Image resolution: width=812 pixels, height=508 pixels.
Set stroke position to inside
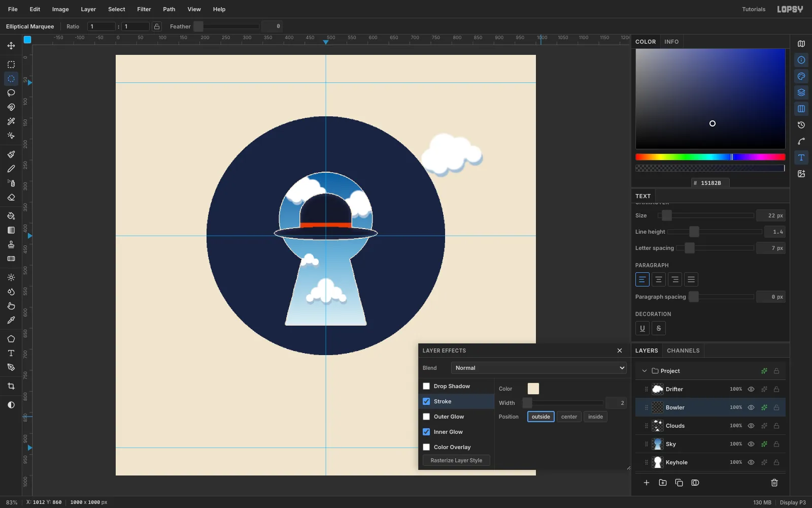point(595,417)
